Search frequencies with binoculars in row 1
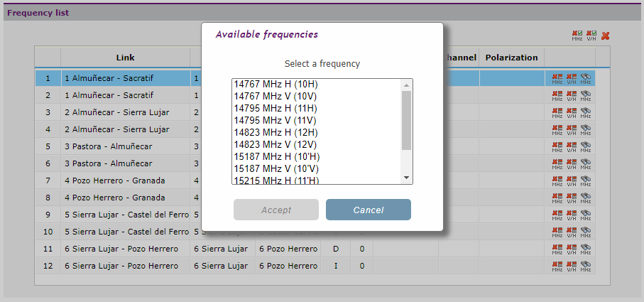This screenshot has height=302, width=644. (586, 78)
